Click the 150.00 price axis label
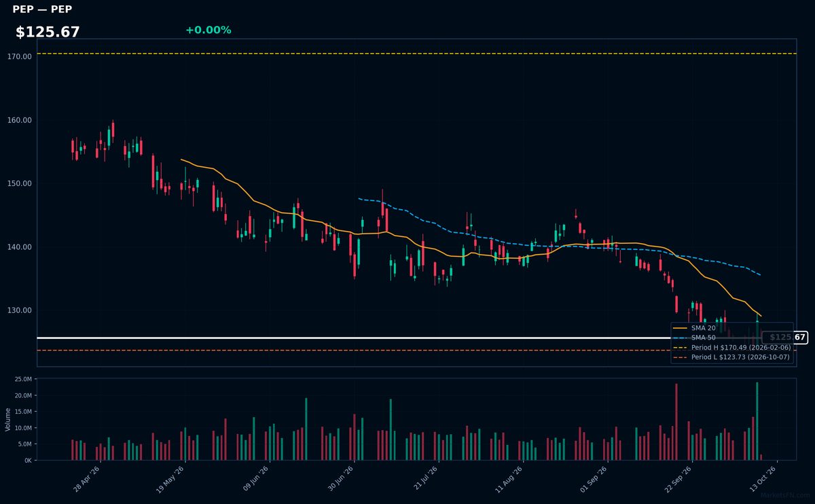The height and width of the screenshot is (504, 815). [x=20, y=183]
